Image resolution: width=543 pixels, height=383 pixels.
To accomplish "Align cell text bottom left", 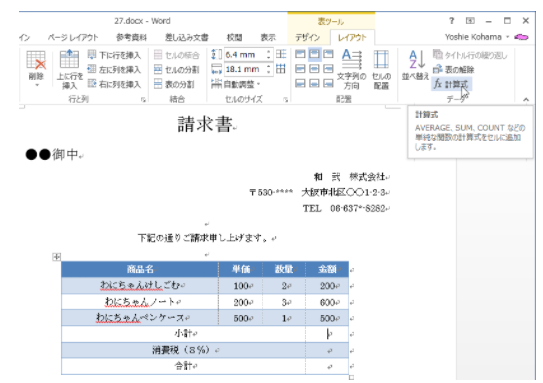I will [x=300, y=83].
